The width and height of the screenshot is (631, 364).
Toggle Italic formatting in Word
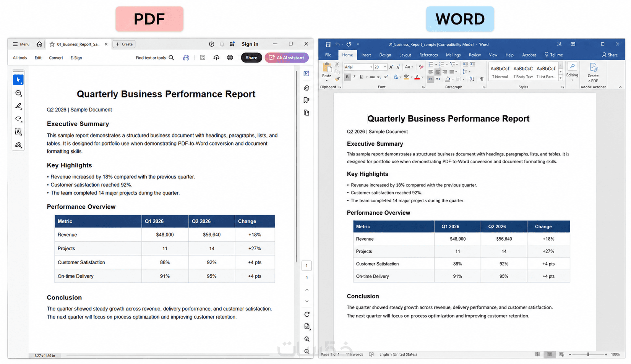(x=354, y=77)
